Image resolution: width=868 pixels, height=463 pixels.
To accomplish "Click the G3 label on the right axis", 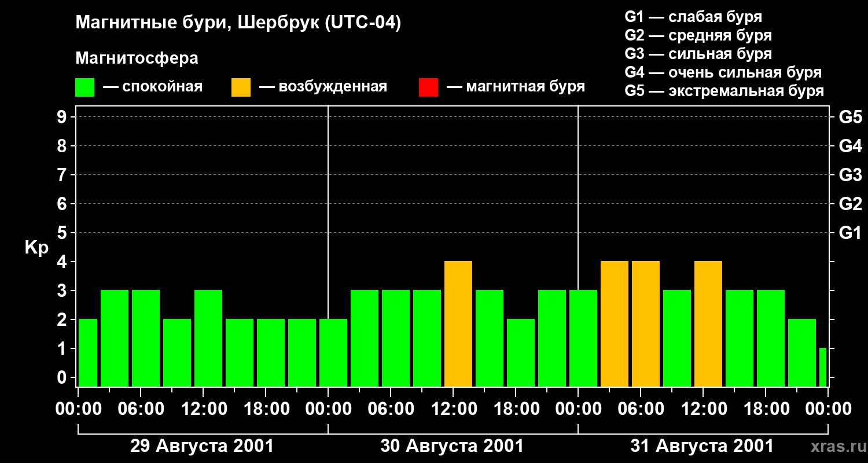I will [x=850, y=175].
